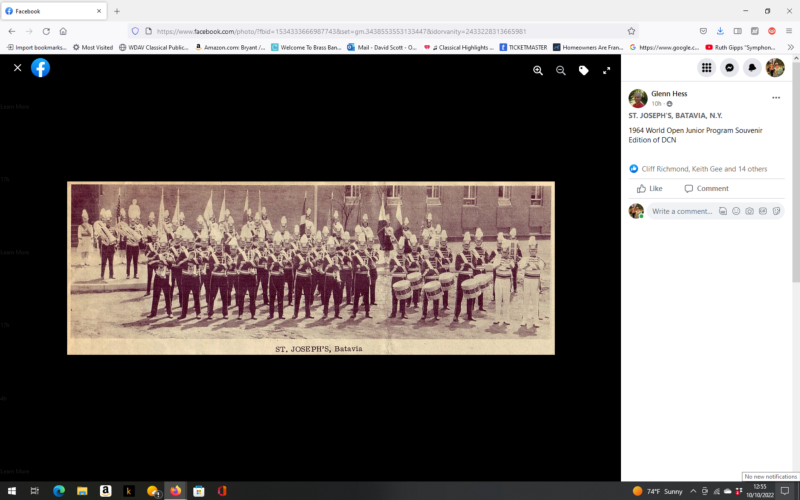Open Messenger chats

coord(730,68)
